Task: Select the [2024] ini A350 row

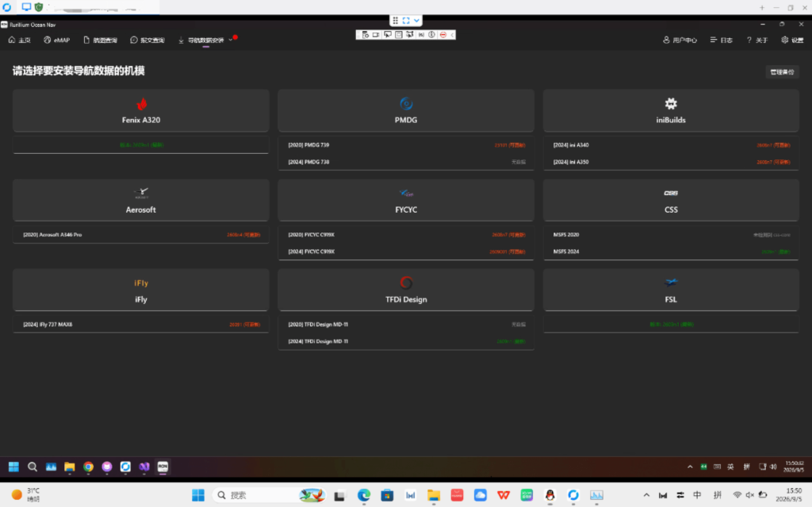Action: coord(671,162)
